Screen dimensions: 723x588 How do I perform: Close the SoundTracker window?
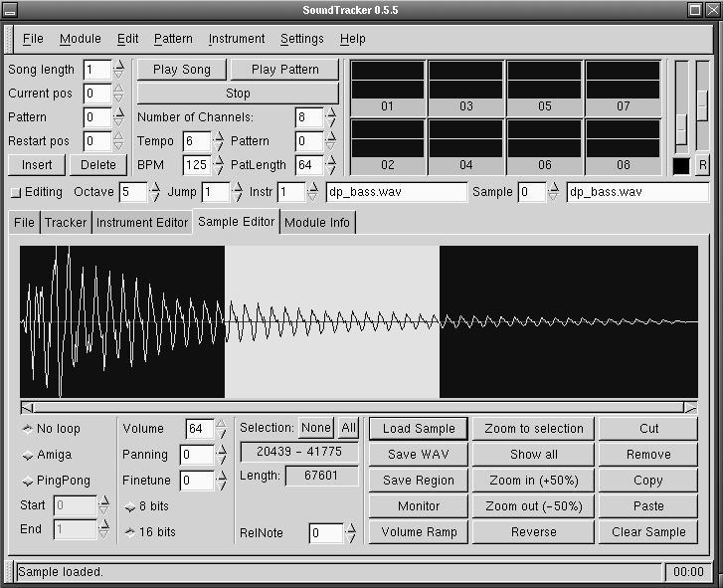pos(712,9)
